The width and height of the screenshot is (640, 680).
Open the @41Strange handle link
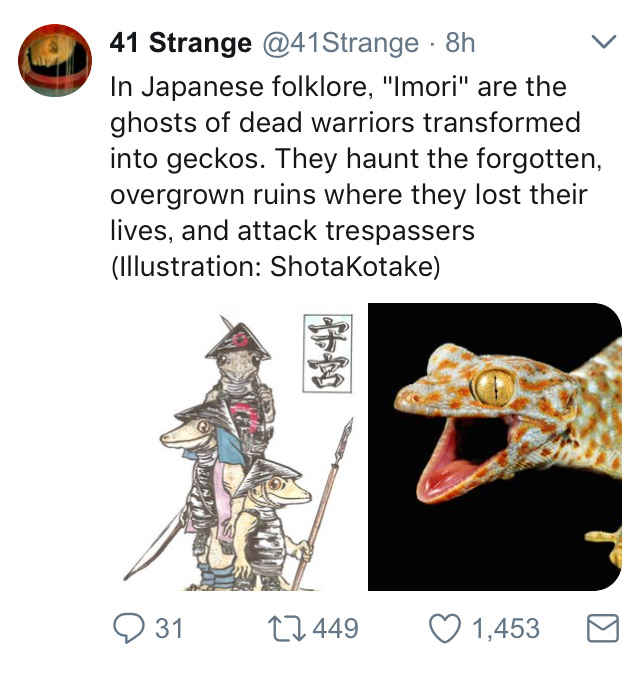(340, 42)
